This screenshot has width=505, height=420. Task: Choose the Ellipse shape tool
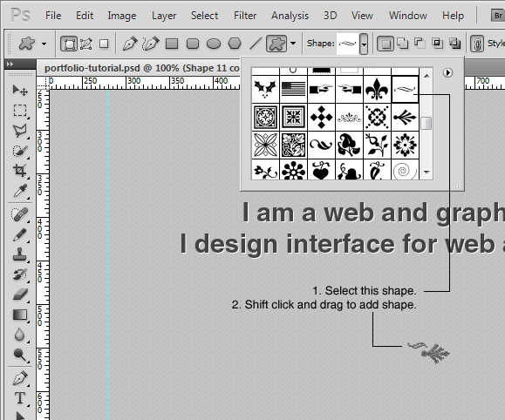(213, 44)
